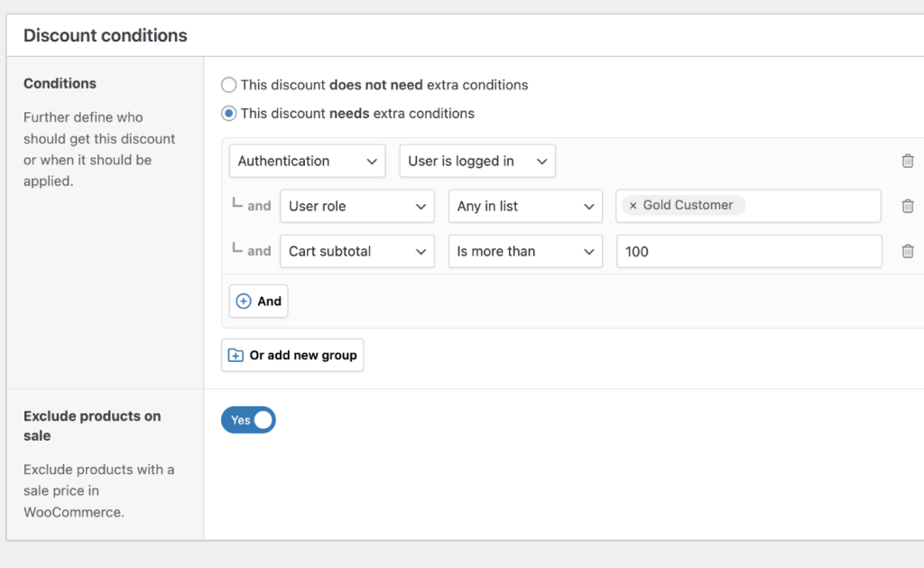Click the cart subtotal value field showing 100
Viewport: 924px width, 568px height.
(x=748, y=251)
